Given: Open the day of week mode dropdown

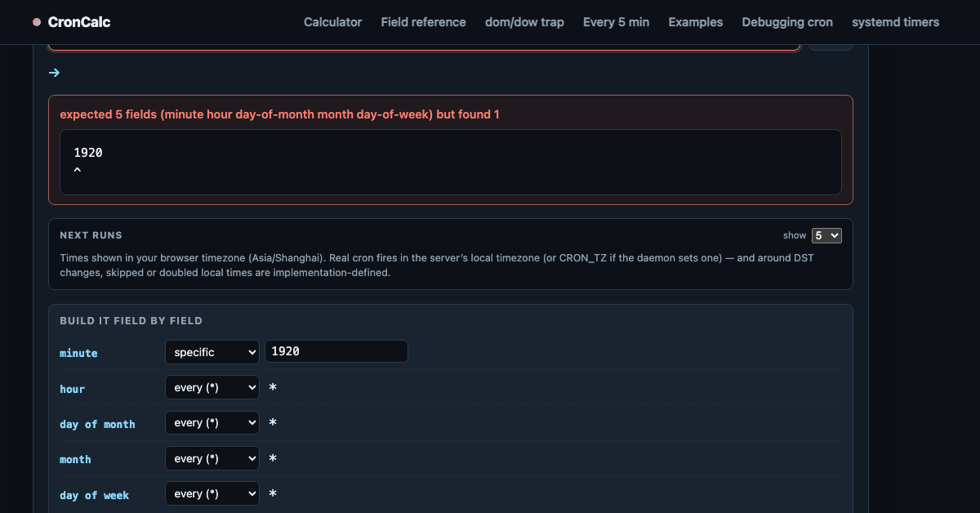Looking at the screenshot, I should [x=212, y=494].
